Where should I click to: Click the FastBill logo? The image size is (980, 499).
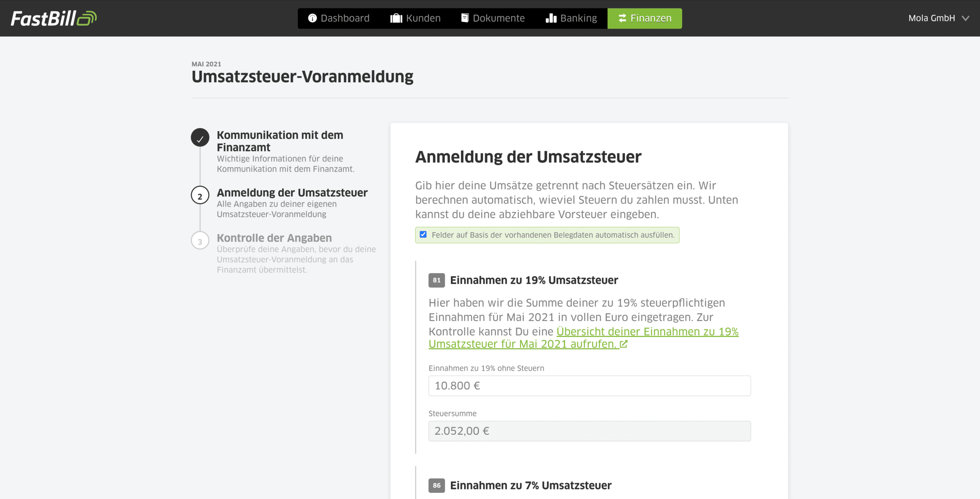54,18
